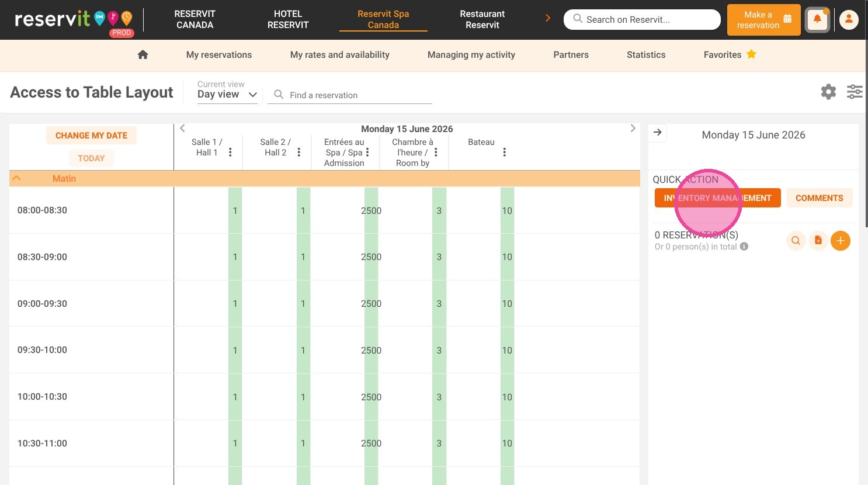Image resolution: width=868 pixels, height=485 pixels.
Task: Click the Reservit logo
Action: 74,20
